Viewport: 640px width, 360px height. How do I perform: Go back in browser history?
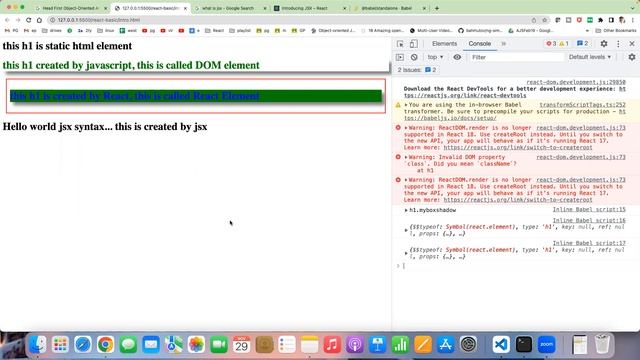(x=7, y=20)
